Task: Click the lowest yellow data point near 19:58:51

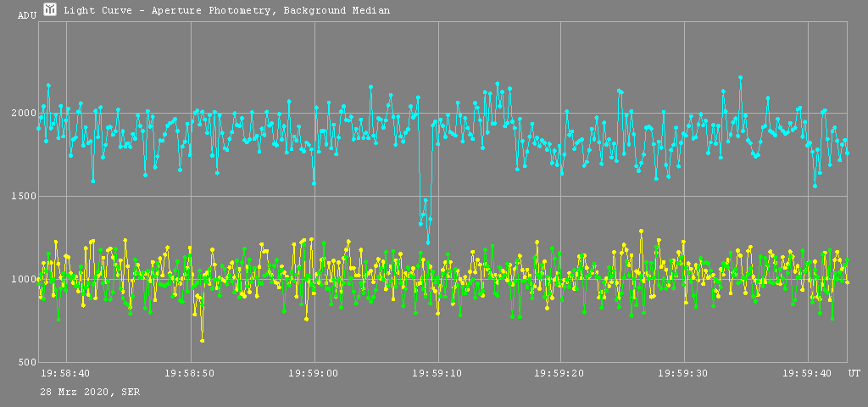Action: (202, 341)
